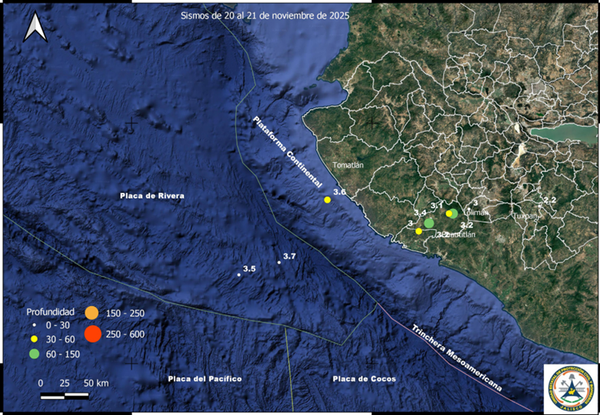This screenshot has height=415, width=600.
Task: Click the '3.1' magnitude label
Action: coord(437,205)
